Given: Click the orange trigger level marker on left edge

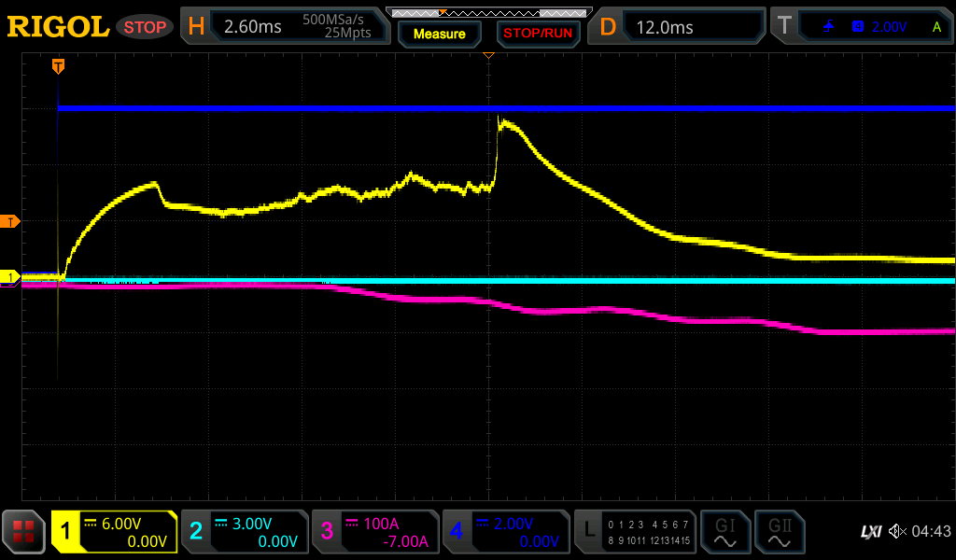Looking at the screenshot, I should click(11, 221).
